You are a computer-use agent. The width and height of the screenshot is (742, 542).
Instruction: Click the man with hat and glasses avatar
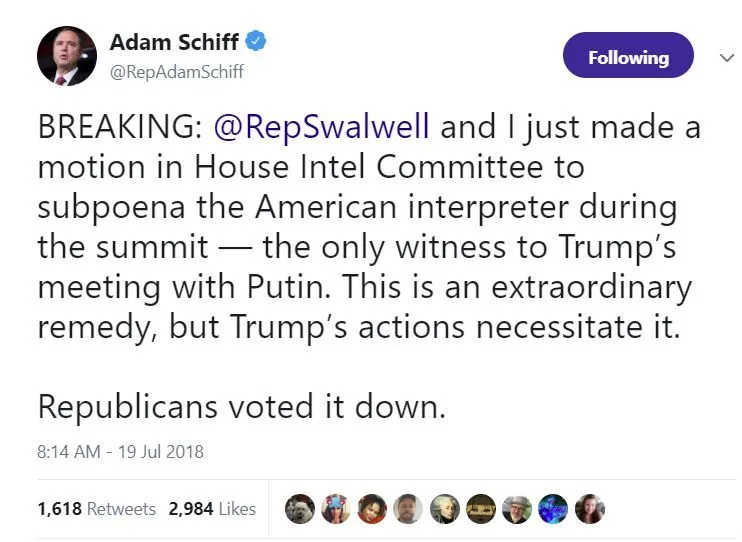[x=517, y=509]
